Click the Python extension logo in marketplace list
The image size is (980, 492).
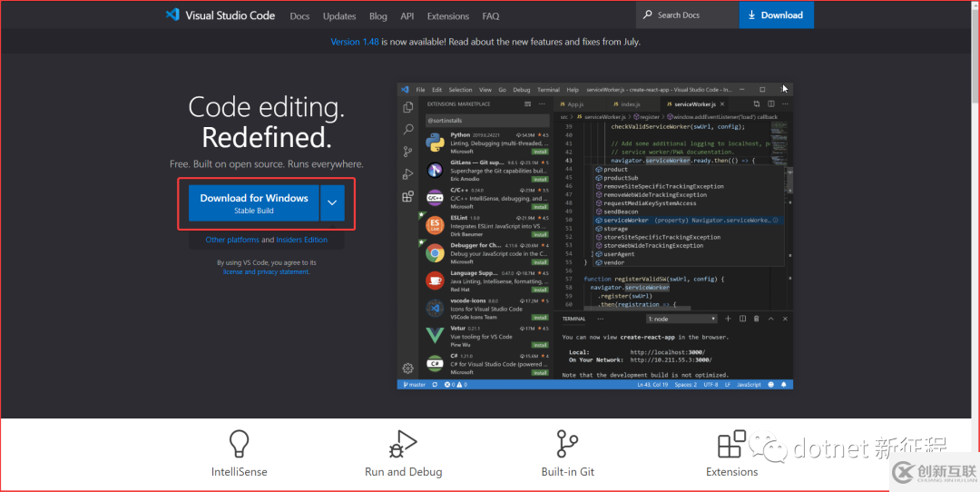[435, 143]
